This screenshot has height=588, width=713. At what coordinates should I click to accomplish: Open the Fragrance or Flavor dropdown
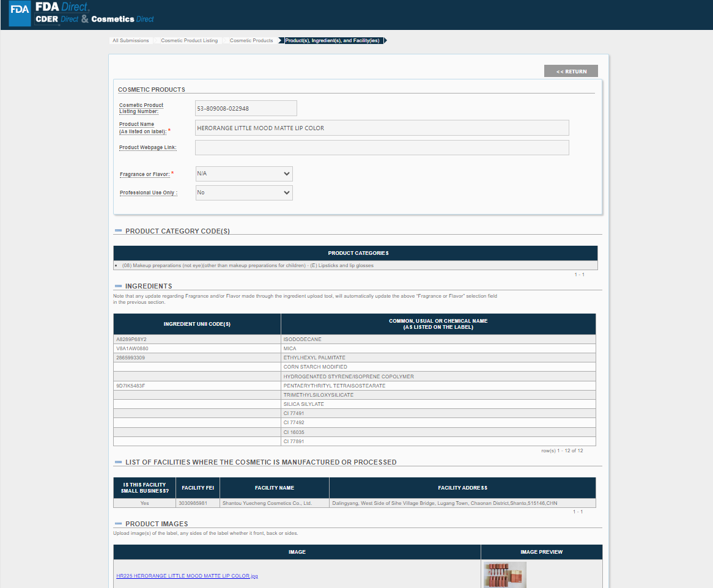[244, 174]
